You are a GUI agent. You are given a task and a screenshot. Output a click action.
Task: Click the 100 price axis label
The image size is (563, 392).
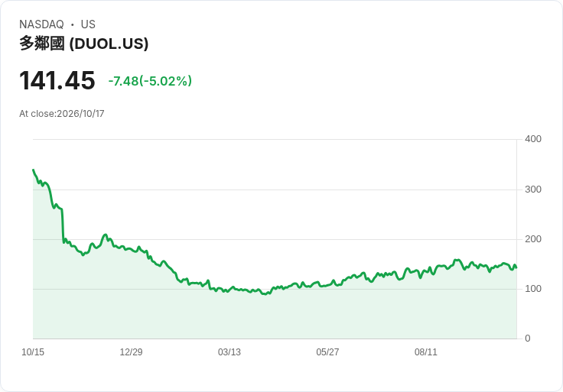[533, 289]
